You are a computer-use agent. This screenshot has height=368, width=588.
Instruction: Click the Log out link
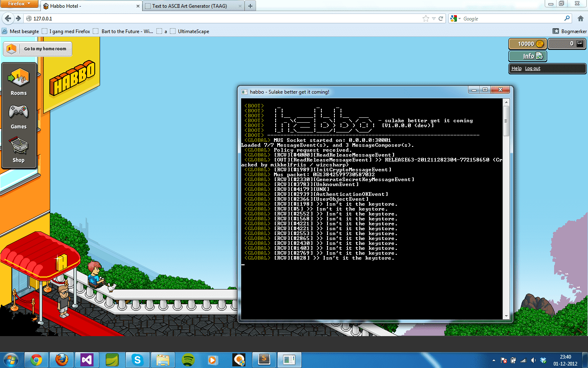532,68
